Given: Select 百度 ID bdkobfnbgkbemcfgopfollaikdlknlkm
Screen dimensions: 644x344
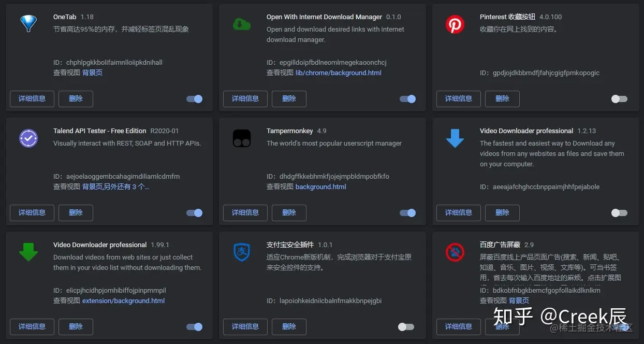Looking at the screenshot, I should (x=547, y=290).
